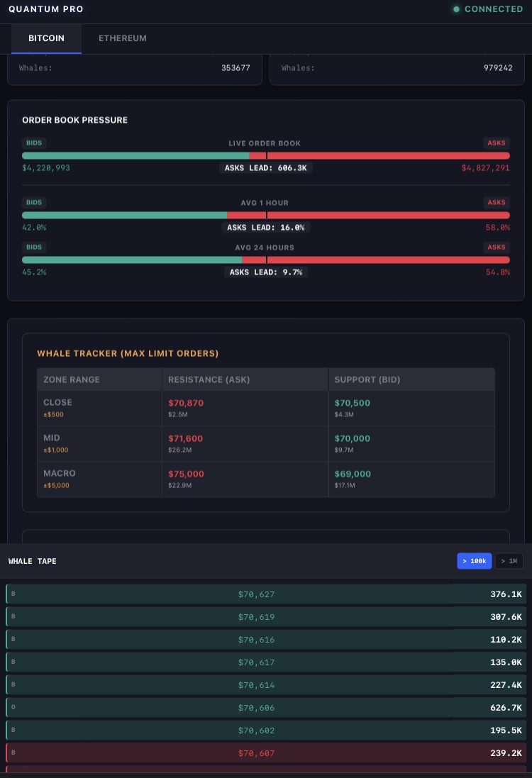Switch to the Bitcoin tab
Image resolution: width=532 pixels, height=778 pixels.
[x=46, y=38]
